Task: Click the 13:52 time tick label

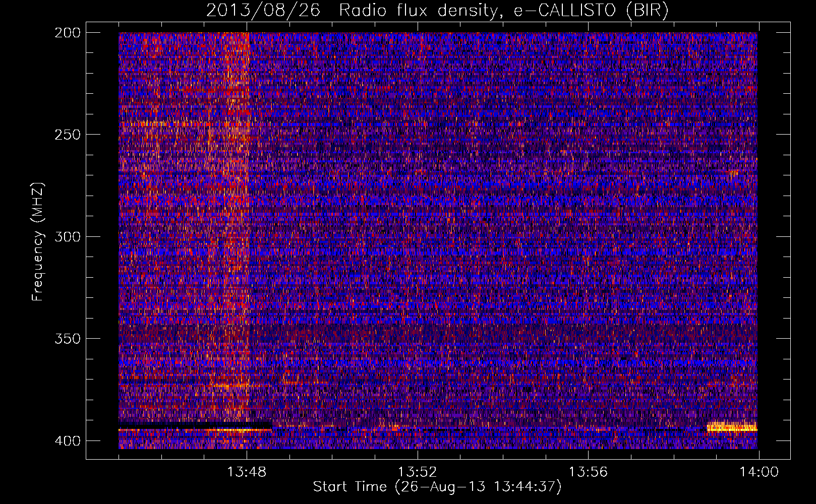Action: pyautogui.click(x=417, y=472)
